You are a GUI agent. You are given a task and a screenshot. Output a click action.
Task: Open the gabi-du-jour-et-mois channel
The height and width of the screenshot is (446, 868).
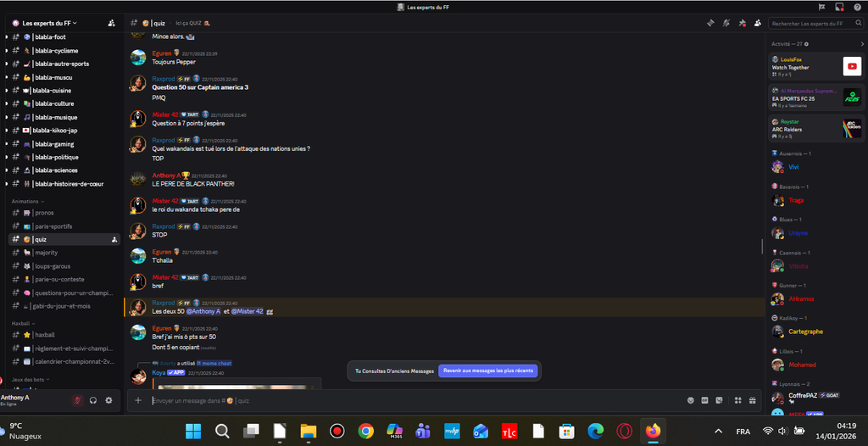click(x=64, y=306)
